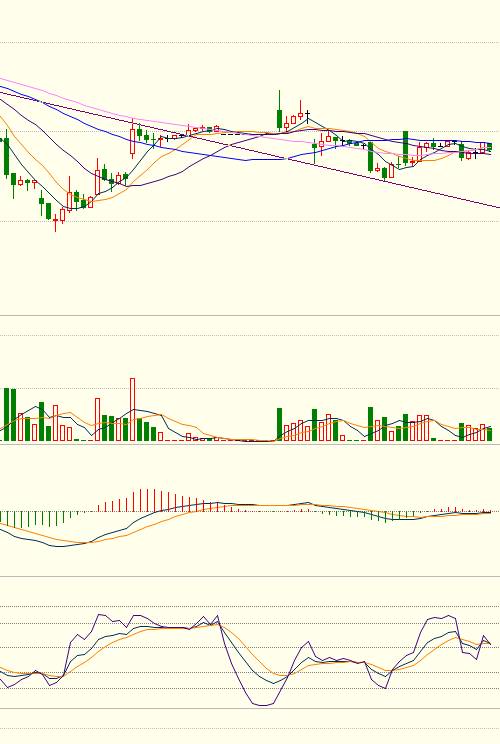This screenshot has height=744, width=500.
Task: Select the tall green candle at chart's left edge
Action: coord(7,158)
